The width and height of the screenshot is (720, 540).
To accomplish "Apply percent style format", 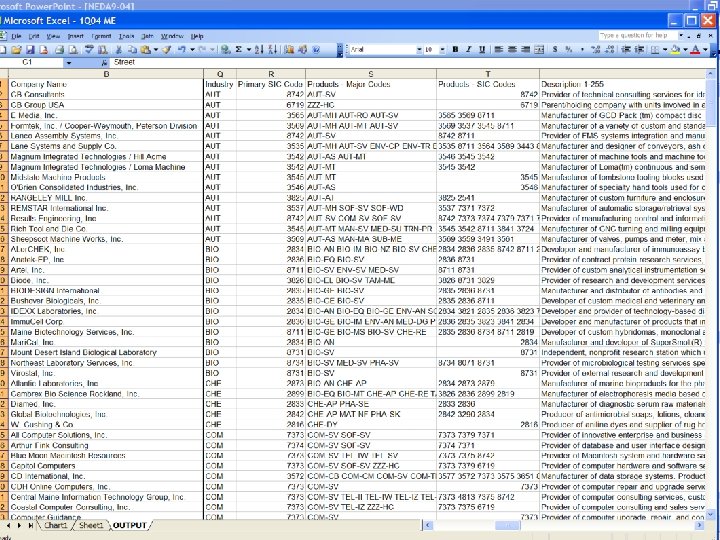I will coord(569,50).
